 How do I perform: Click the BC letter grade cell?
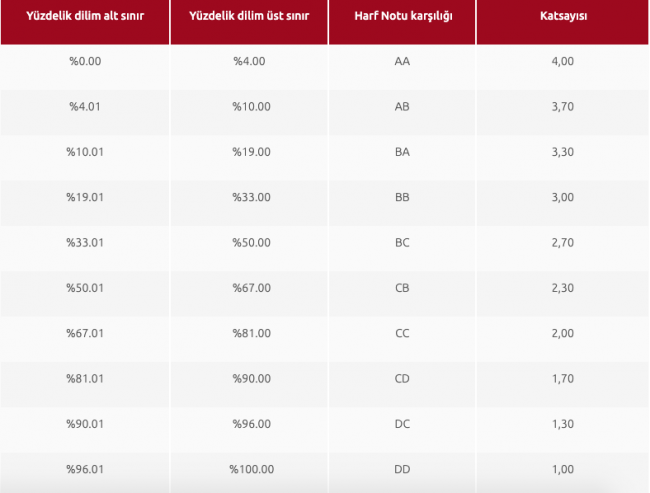(x=402, y=248)
